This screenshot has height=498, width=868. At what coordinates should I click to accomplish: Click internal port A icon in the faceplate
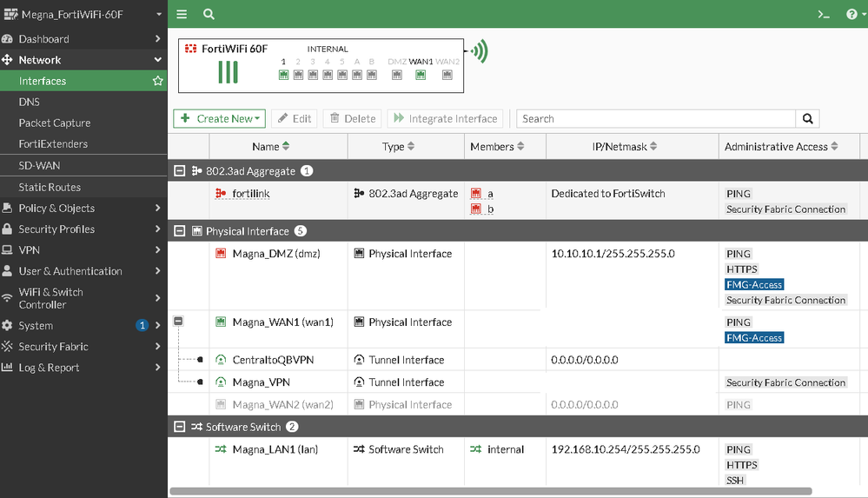pos(357,75)
